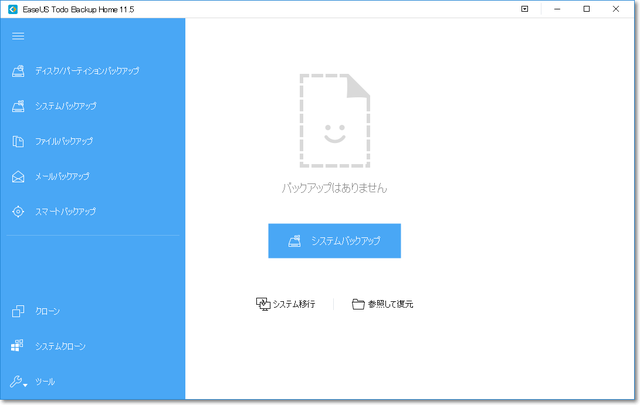Screen dimensions: 640x405
Task: Click the file backup icon in sidebar
Action: point(18,141)
